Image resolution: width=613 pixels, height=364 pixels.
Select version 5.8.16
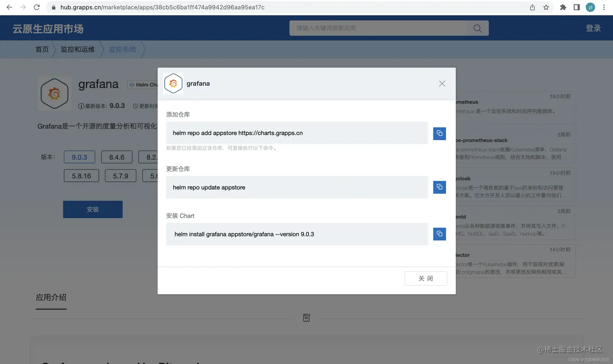point(81,176)
